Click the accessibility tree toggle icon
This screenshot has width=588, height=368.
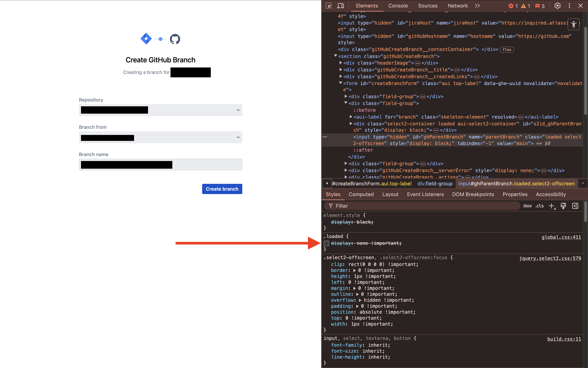point(573,24)
